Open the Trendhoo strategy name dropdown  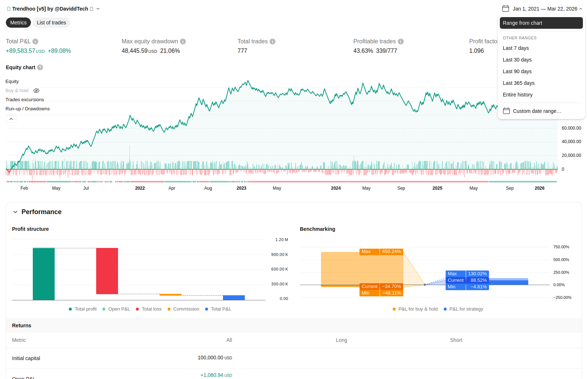[98, 9]
